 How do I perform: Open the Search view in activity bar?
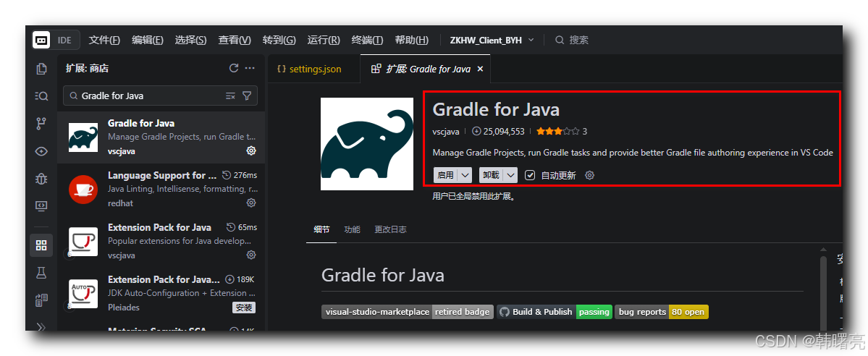(41, 96)
